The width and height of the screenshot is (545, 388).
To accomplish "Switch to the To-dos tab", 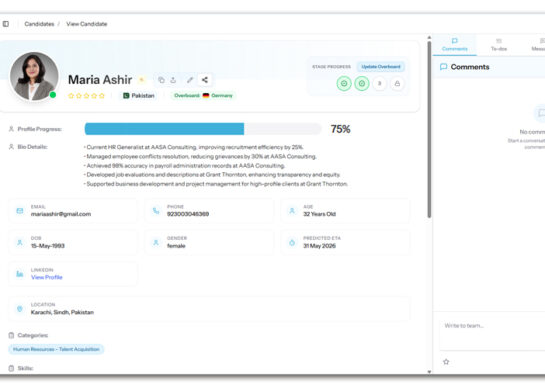I will (499, 45).
